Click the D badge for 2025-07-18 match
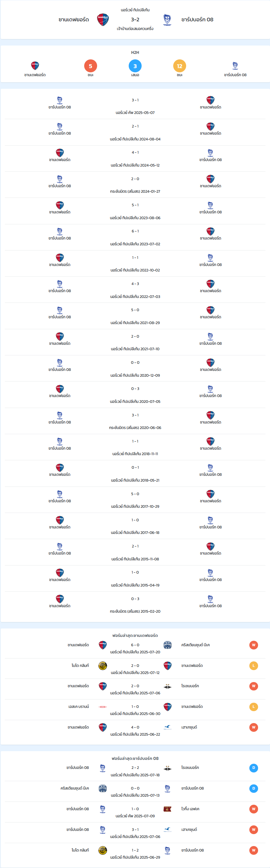 coord(254,768)
